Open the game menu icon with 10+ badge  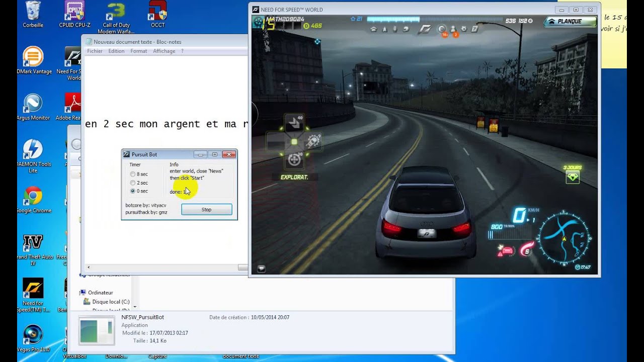(442, 29)
